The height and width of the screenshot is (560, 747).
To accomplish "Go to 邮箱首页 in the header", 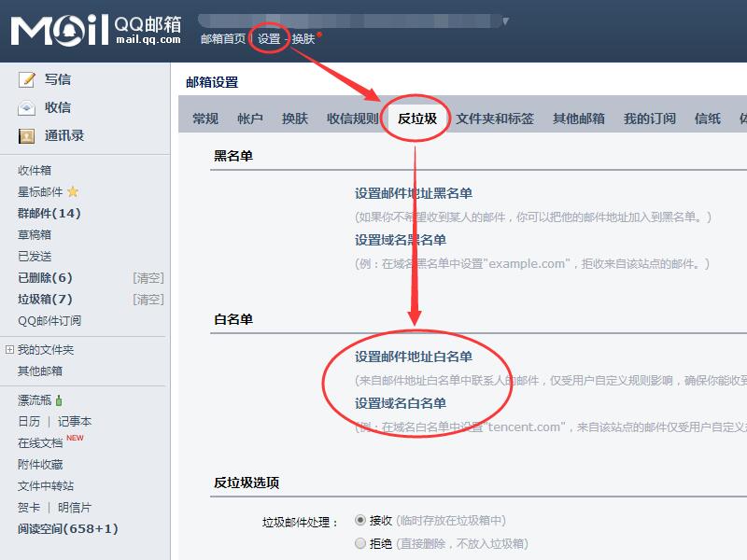I will (x=223, y=38).
